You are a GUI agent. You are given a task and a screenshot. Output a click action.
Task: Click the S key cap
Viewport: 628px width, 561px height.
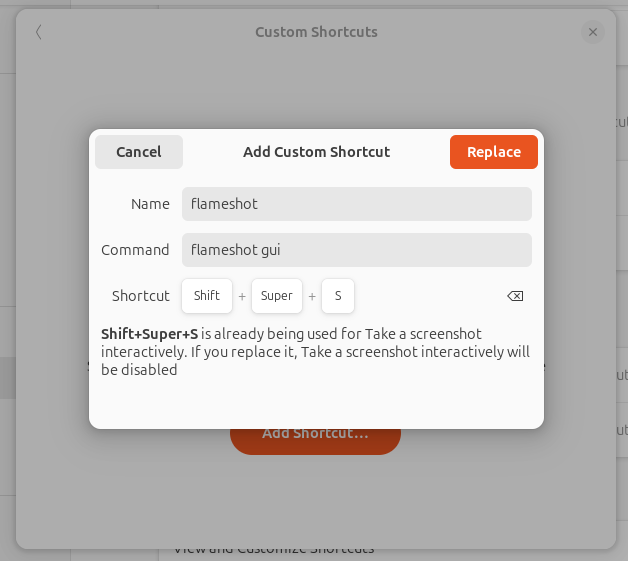tap(338, 296)
